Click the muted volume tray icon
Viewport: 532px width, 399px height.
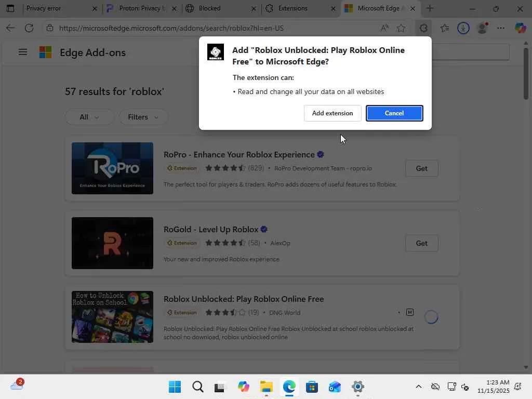pyautogui.click(x=465, y=387)
